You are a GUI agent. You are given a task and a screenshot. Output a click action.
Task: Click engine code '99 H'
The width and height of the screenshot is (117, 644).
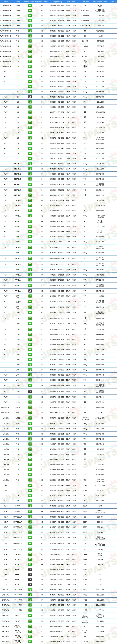click(x=100, y=412)
